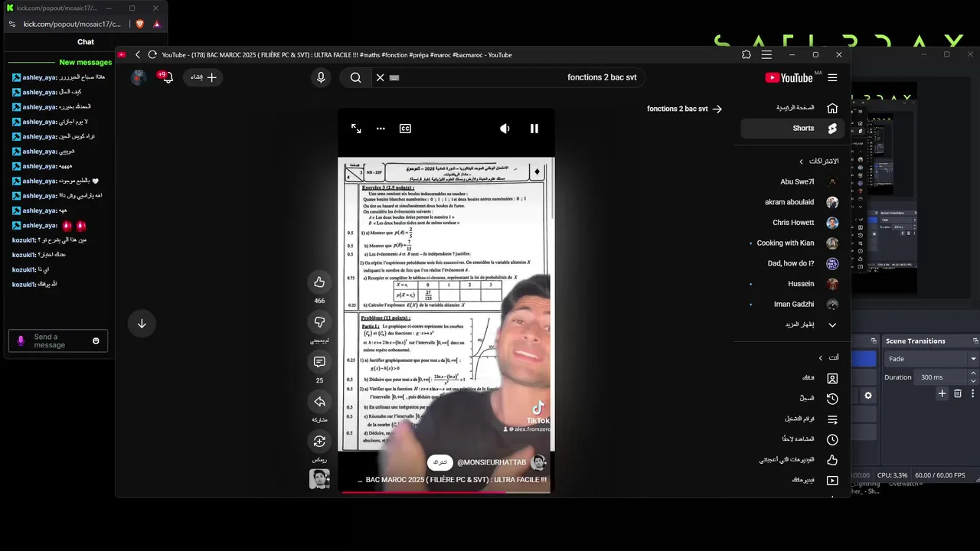Open Your channel icon in sidebar
The image size is (980, 551).
(x=832, y=378)
